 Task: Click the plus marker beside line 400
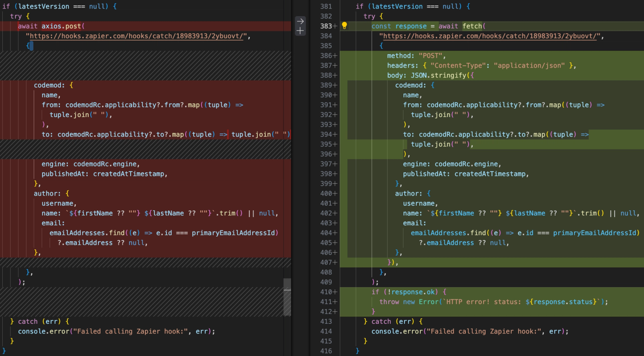click(335, 194)
